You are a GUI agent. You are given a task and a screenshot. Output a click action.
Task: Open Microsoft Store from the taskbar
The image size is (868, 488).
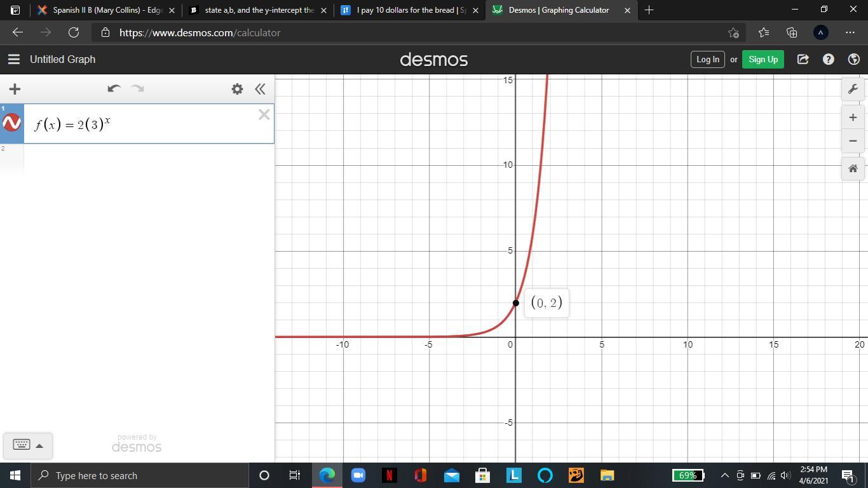click(x=483, y=475)
